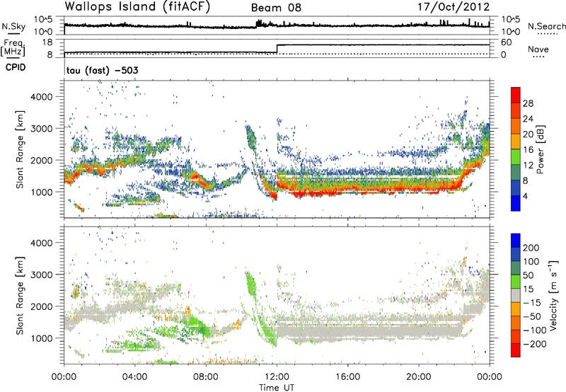Image resolution: width=566 pixels, height=392 pixels.
Task: Click the '16:00' time axis tick label
Action: click(x=347, y=377)
